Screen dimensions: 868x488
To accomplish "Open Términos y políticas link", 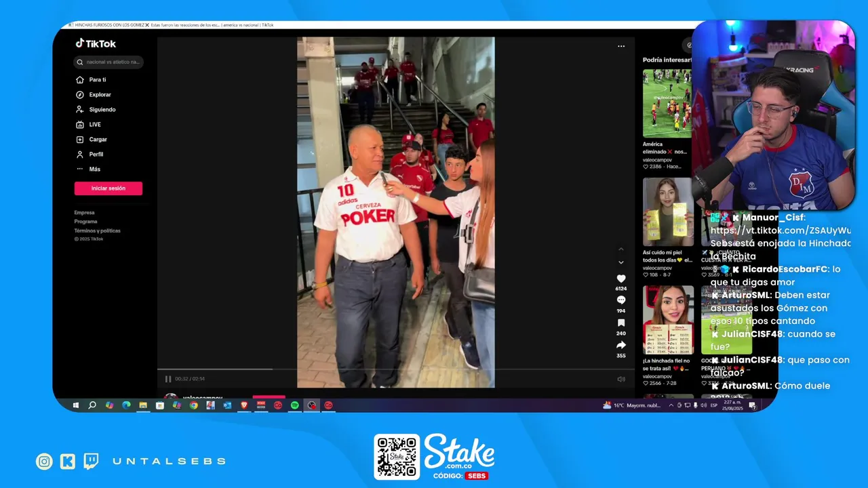I will pyautogui.click(x=98, y=230).
